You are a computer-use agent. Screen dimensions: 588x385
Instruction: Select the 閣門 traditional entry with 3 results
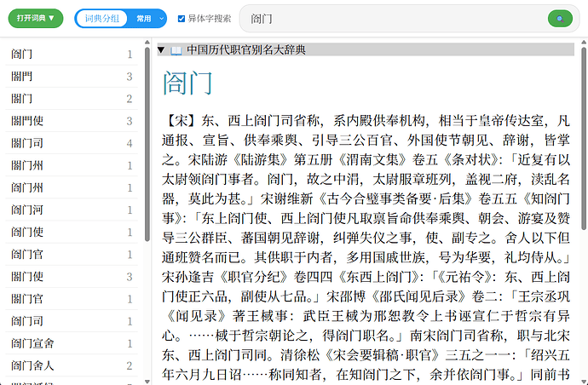tap(72, 77)
